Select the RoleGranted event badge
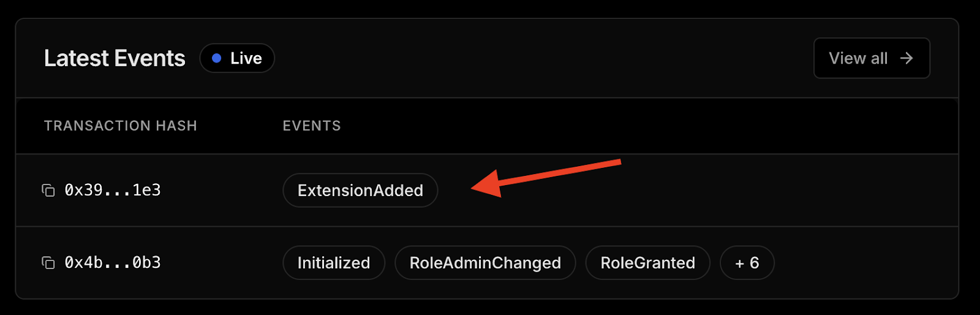 [647, 263]
